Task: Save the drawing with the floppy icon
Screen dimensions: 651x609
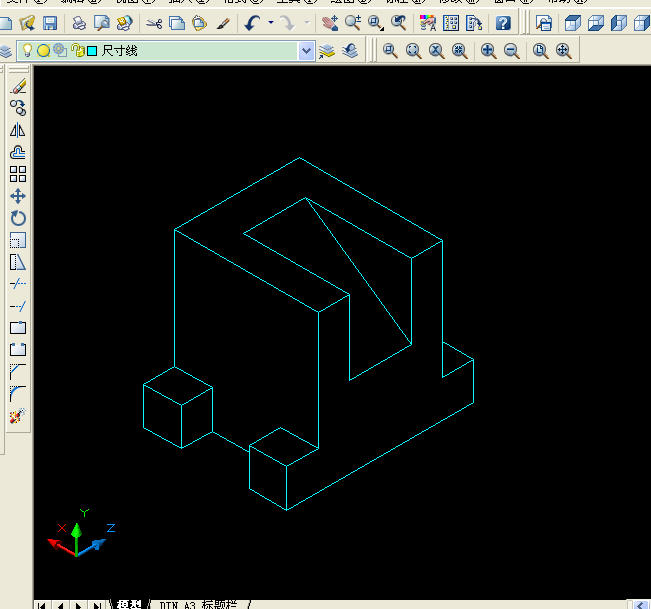Action: (x=50, y=23)
